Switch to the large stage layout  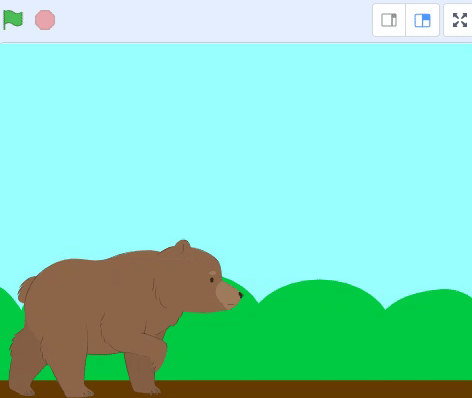click(422, 20)
